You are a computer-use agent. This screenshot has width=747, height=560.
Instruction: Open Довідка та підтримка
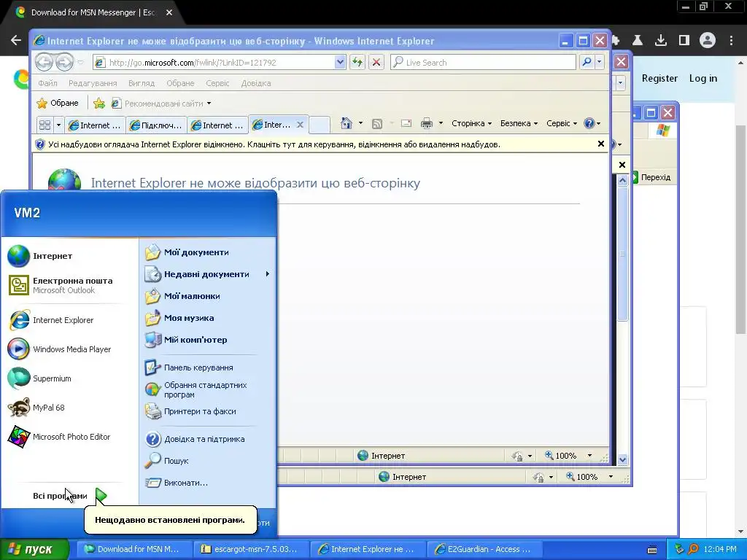point(195,439)
